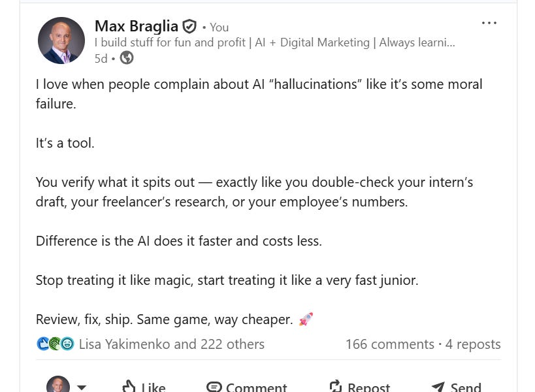Open the three-dot post options menu
This screenshot has width=535, height=392.
pyautogui.click(x=489, y=22)
